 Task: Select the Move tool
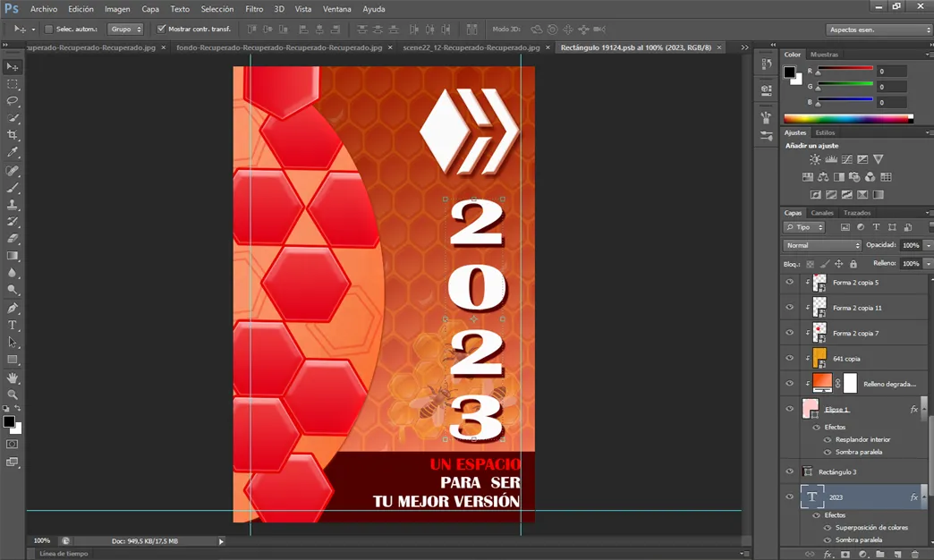(x=13, y=67)
